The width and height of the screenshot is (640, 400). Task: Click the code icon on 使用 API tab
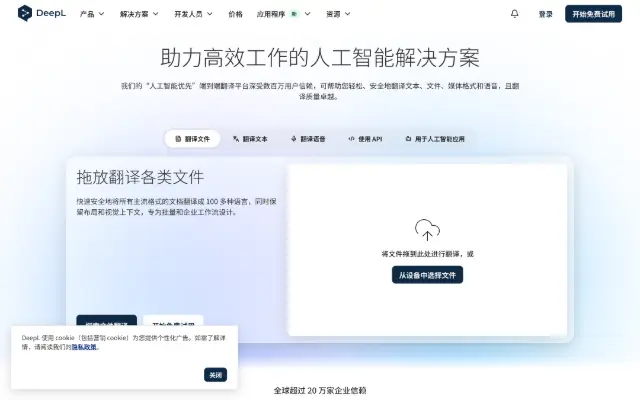click(x=351, y=139)
